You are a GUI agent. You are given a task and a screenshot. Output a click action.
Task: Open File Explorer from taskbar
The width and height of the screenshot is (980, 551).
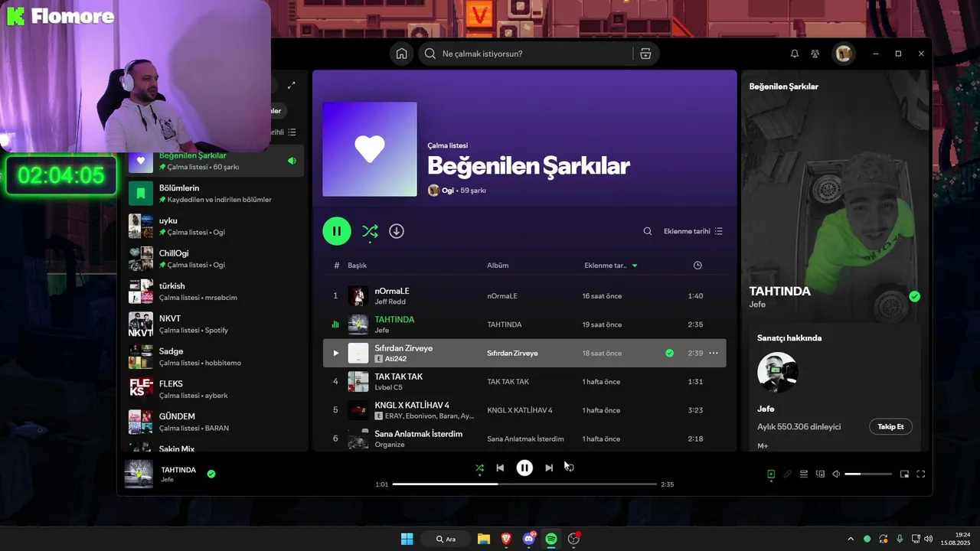pos(484,539)
